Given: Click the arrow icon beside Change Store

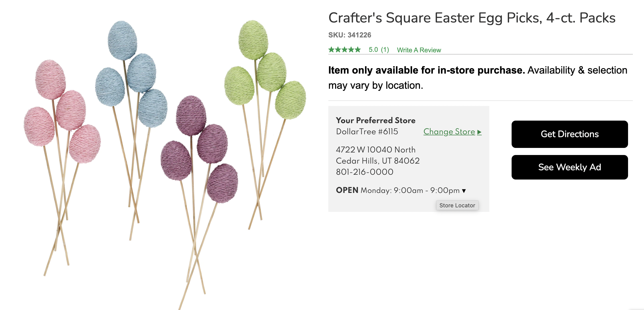Looking at the screenshot, I should (479, 132).
